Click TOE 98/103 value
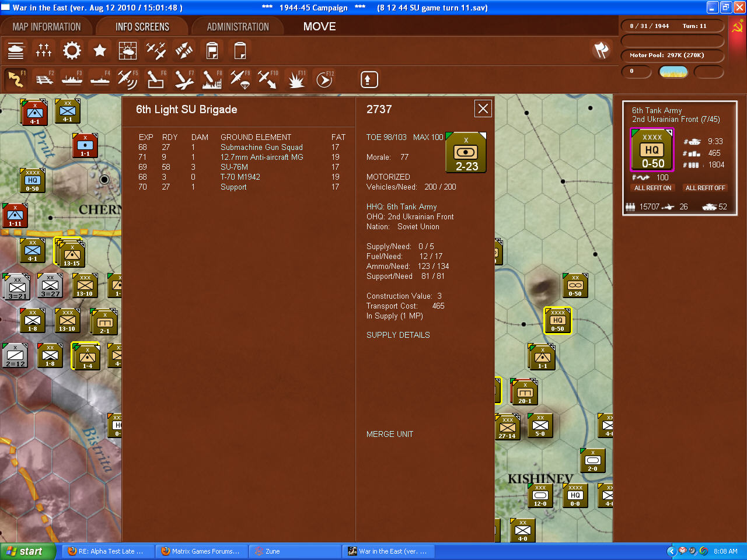 386,137
